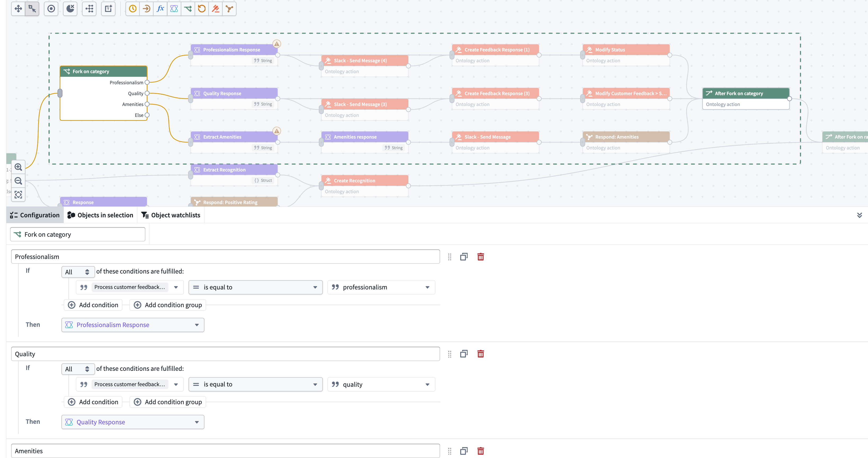This screenshot has width=868, height=458.
Task: Edit the Amenities branch name field
Action: [225, 451]
